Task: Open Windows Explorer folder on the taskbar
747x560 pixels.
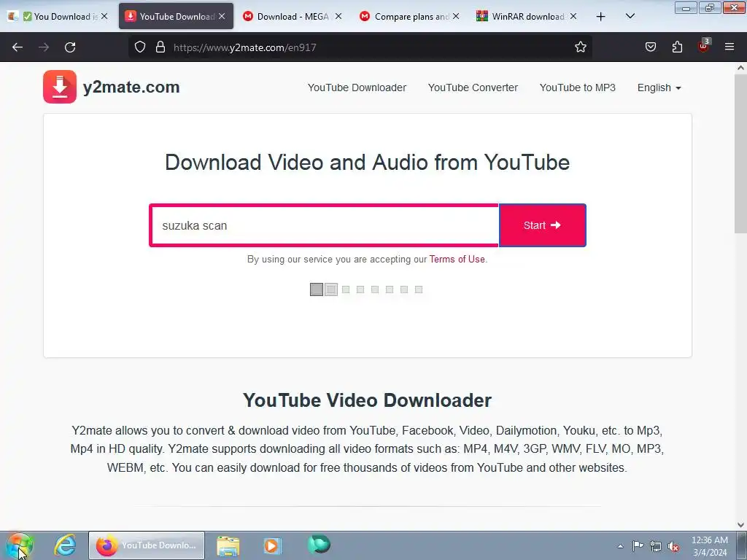Action: tap(228, 545)
